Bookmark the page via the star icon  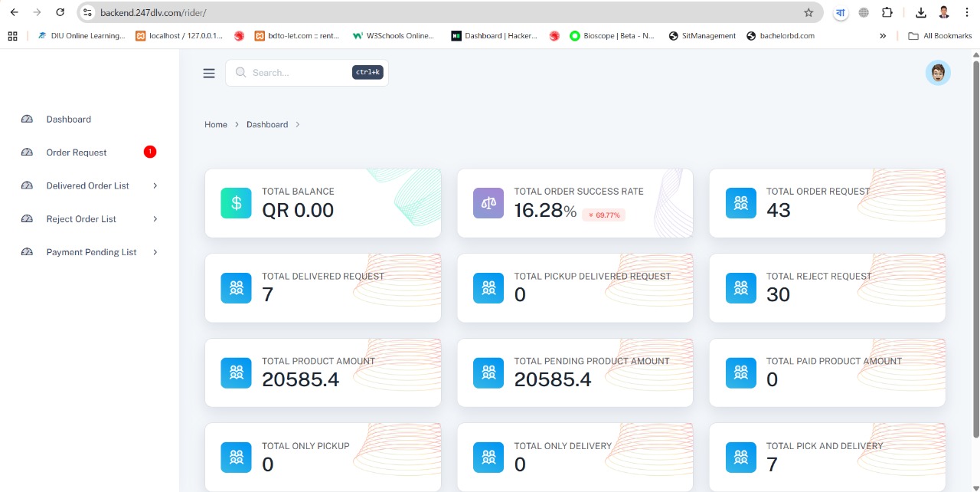(808, 12)
